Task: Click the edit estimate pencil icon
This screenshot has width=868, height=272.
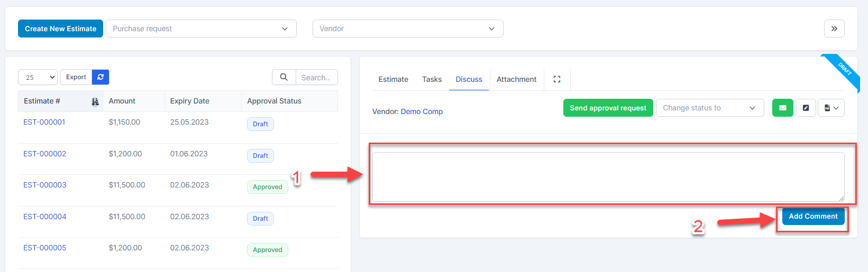Action: point(806,108)
